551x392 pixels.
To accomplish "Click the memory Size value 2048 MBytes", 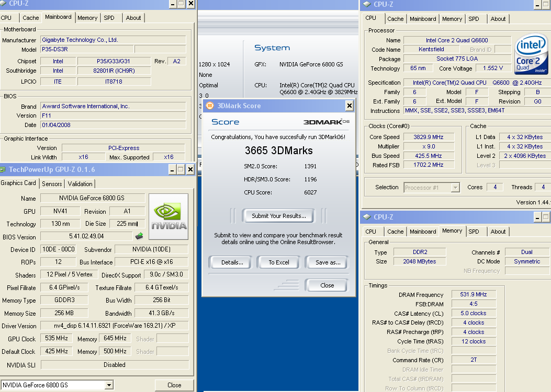I will pos(420,261).
